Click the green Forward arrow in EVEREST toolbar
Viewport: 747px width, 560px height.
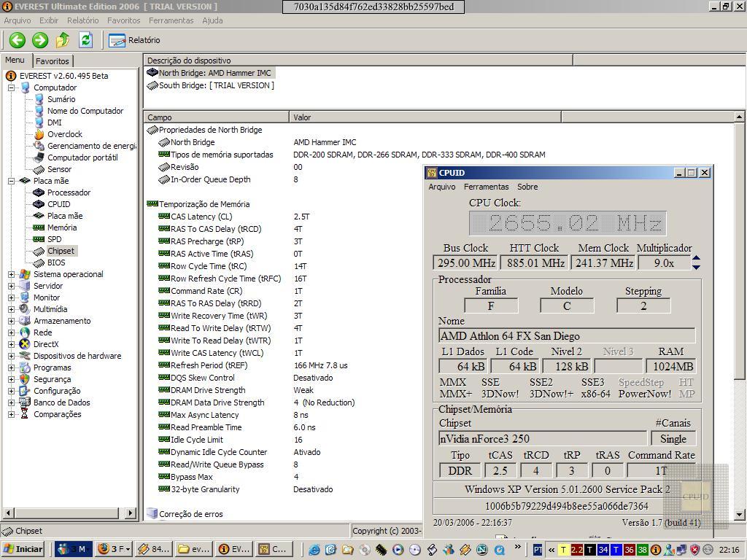coord(40,40)
